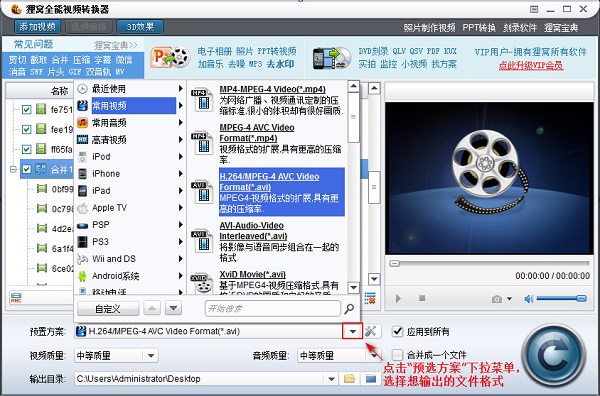This screenshot has height=396, width=600.
Task: Click the Wii and DS controller icon
Action: coord(82,259)
